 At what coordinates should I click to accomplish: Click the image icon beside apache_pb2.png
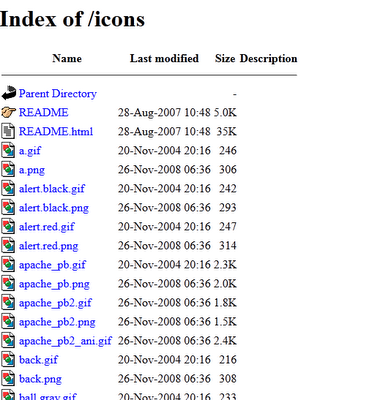point(8,321)
